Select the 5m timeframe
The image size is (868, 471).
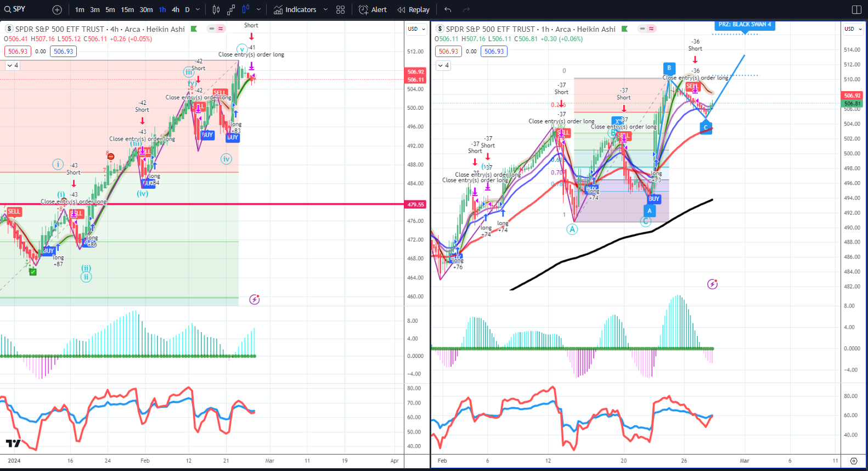click(x=110, y=9)
